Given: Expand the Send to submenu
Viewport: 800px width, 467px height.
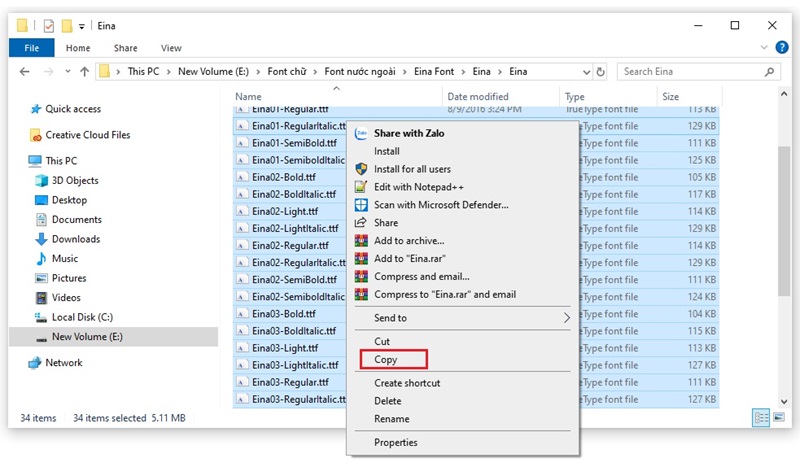Looking at the screenshot, I should 566,318.
